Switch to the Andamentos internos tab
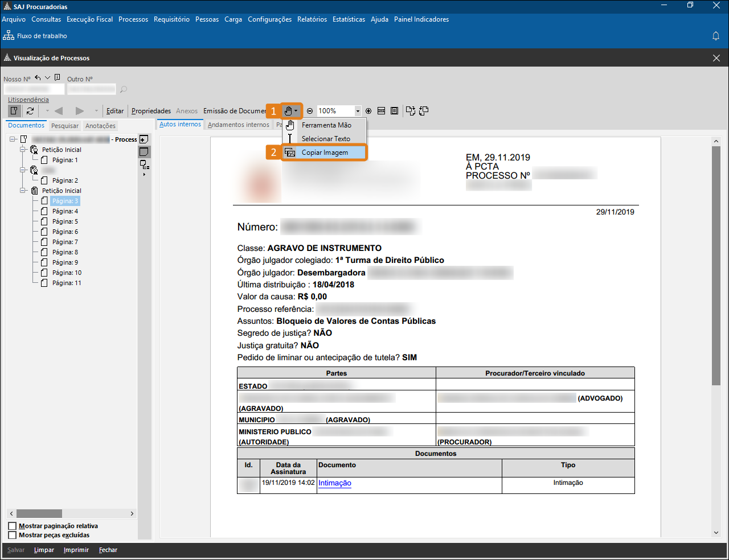Viewport: 729px width, 560px height. pos(238,125)
